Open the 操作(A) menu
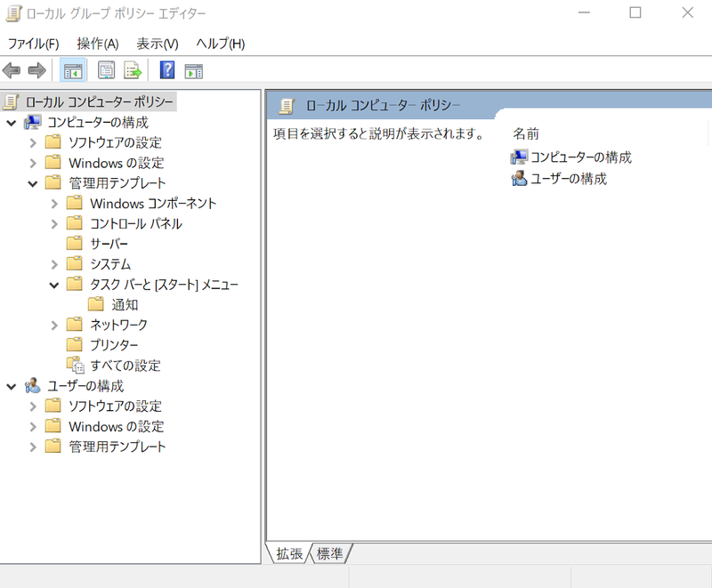712x588 pixels. [x=98, y=44]
